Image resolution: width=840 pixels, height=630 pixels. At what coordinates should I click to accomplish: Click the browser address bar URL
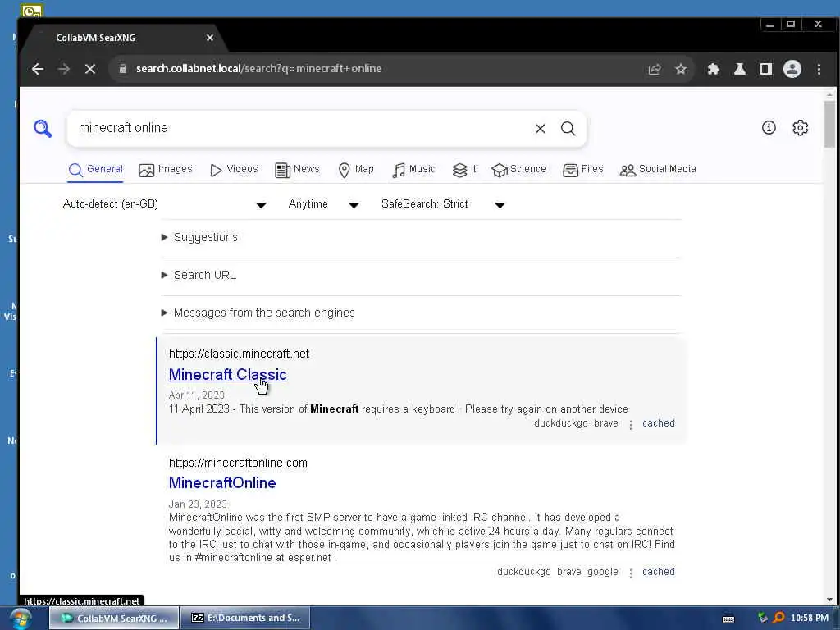tap(258, 69)
